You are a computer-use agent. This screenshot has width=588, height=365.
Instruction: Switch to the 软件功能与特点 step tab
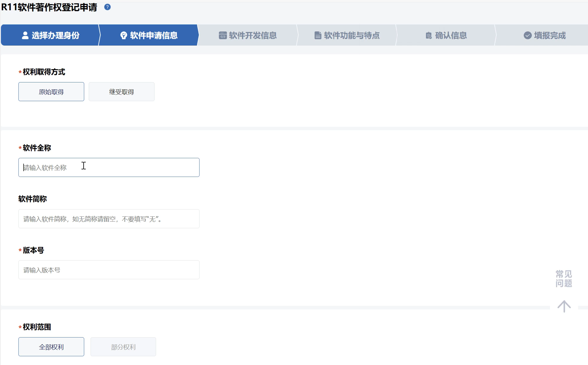[351, 35]
